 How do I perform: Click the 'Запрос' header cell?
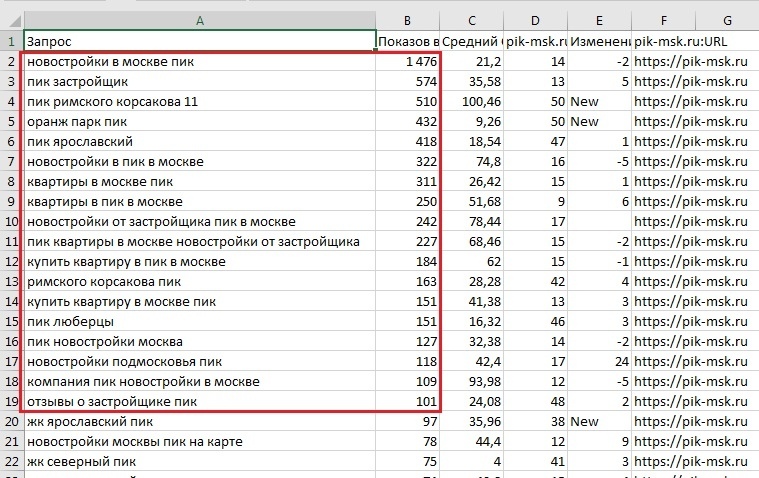pyautogui.click(x=200, y=41)
